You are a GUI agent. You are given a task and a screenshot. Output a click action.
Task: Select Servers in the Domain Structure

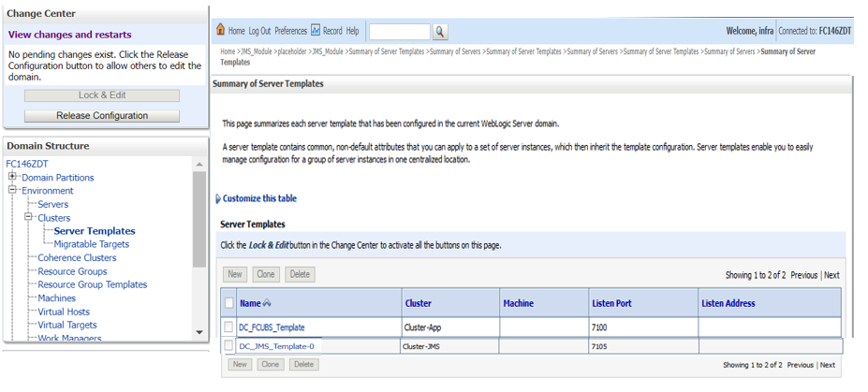click(x=53, y=204)
